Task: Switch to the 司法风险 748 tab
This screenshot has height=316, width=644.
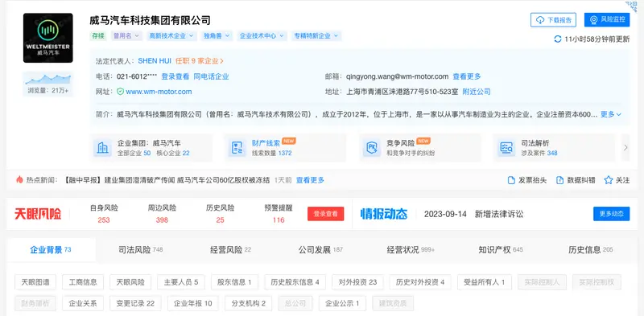Action: 140,249
